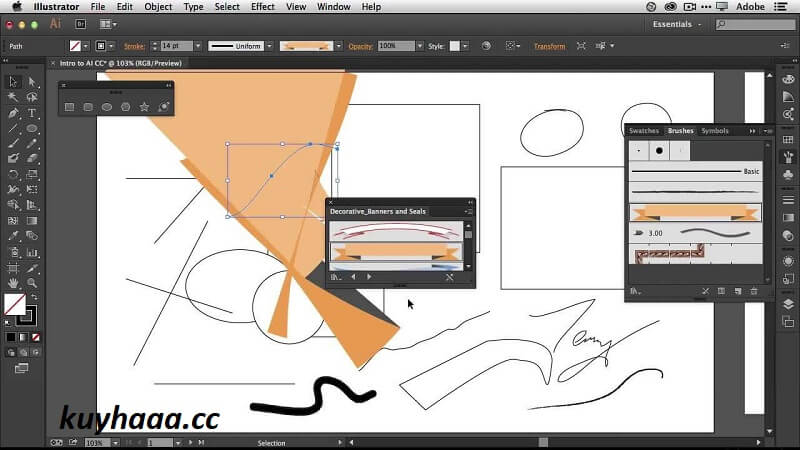Open the Effect menu
Viewport: 800px width, 450px height.
263,7
